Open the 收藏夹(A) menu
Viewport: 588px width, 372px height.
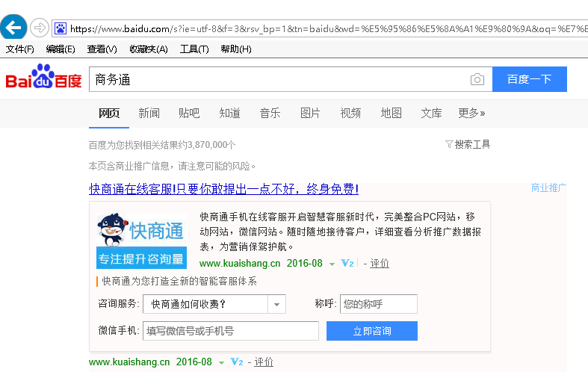(149, 49)
